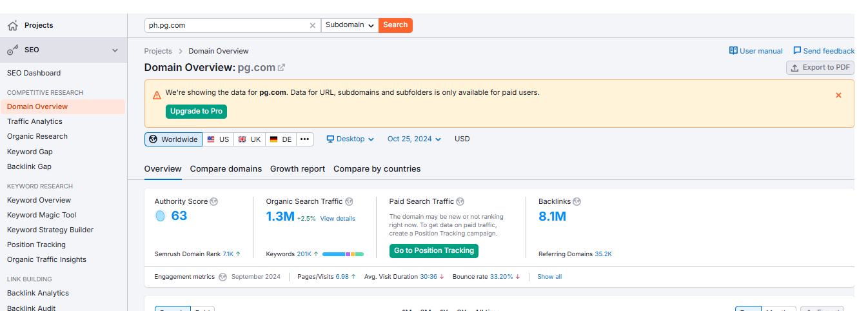
Task: Open the Growth report tab
Action: tap(297, 169)
